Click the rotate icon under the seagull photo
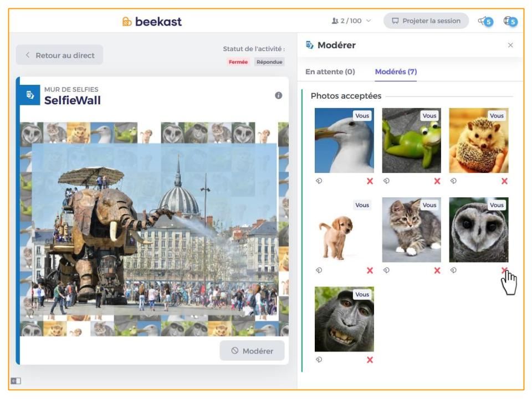 (x=319, y=181)
